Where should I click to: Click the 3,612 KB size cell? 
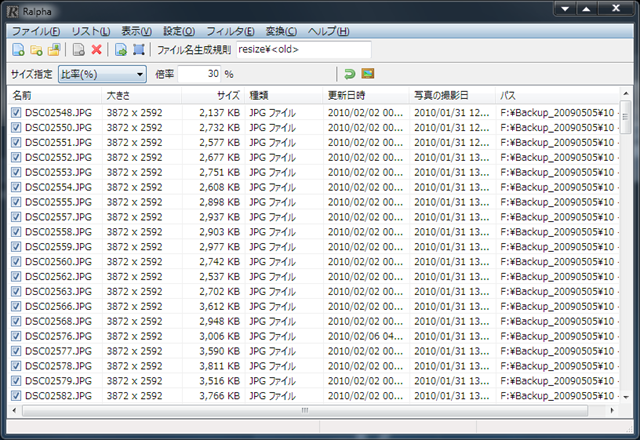pyautogui.click(x=219, y=306)
